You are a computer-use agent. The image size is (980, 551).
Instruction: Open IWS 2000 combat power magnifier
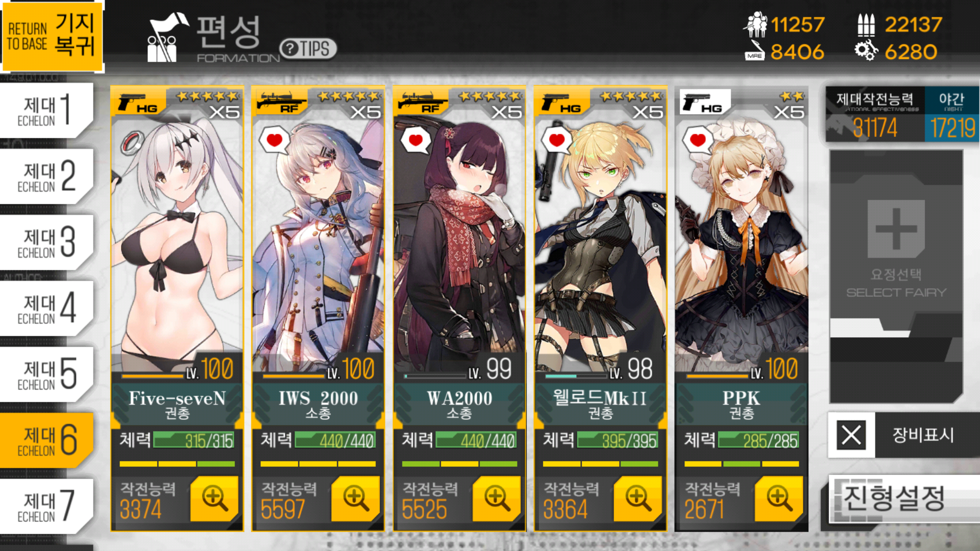tap(355, 498)
